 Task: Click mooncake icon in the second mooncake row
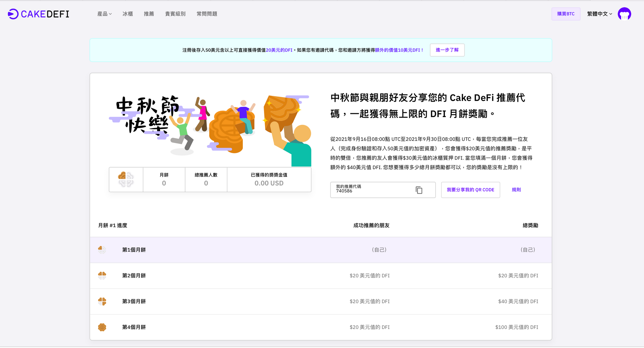pyautogui.click(x=102, y=276)
